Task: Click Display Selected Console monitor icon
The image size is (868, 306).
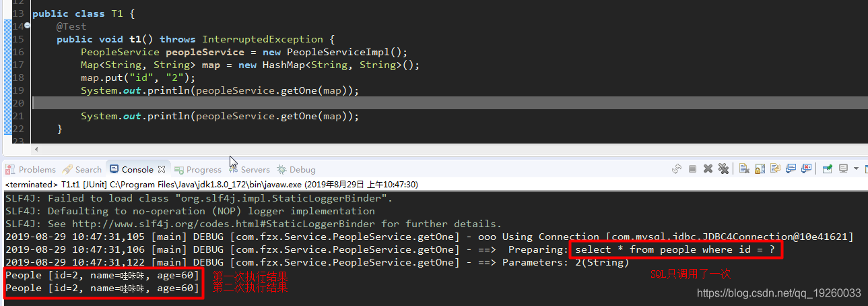Action: pos(843,169)
